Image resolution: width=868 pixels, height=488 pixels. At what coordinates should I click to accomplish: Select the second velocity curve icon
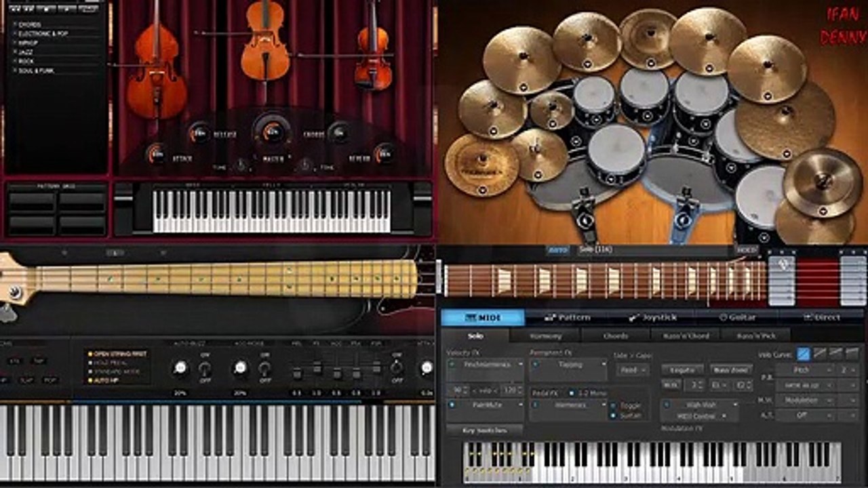[x=820, y=353]
